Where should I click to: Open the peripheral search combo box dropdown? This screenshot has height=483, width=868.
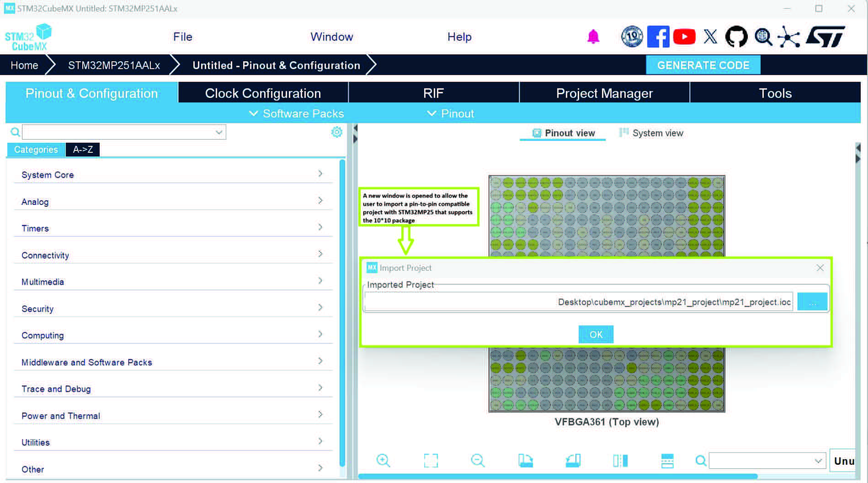pyautogui.click(x=219, y=132)
